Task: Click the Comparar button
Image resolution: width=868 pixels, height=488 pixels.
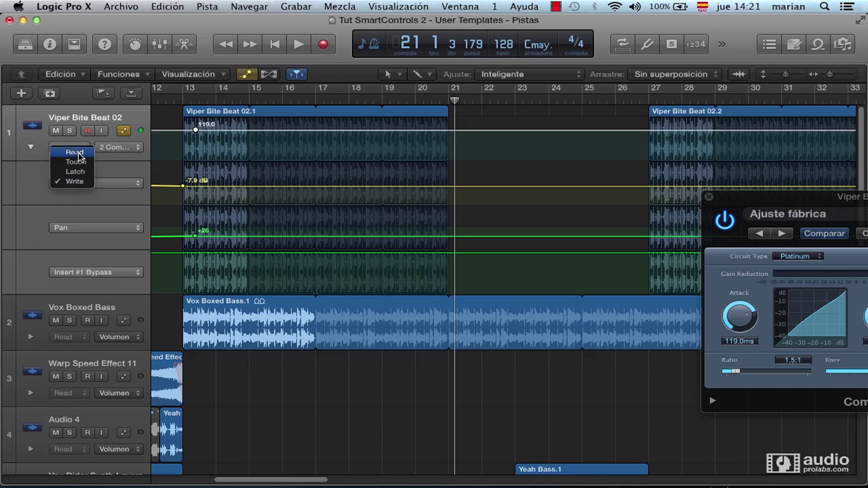Action: 824,234
